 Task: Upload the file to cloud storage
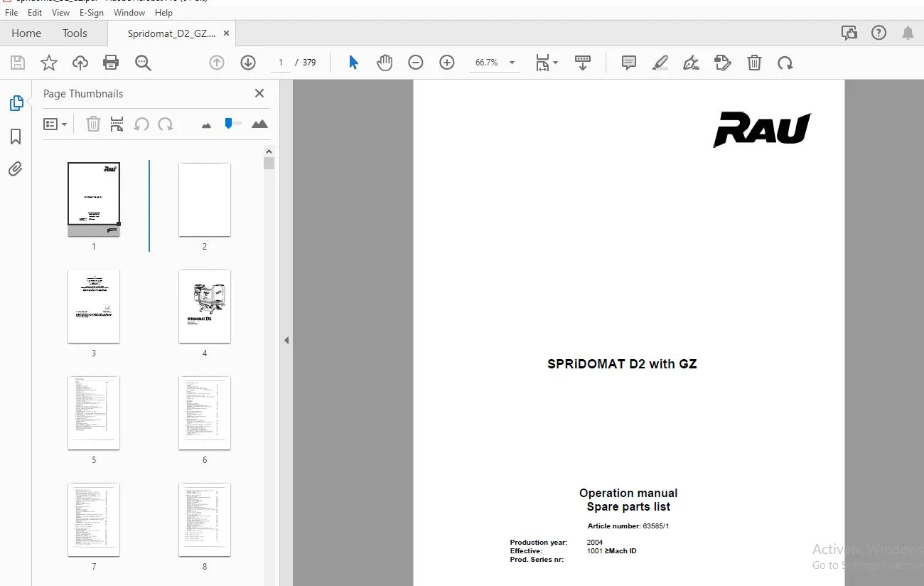point(80,63)
